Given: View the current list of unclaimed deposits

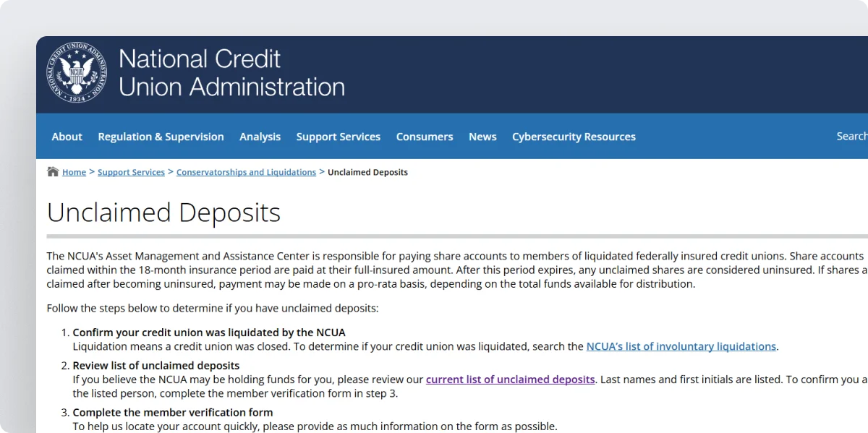Looking at the screenshot, I should coord(511,379).
